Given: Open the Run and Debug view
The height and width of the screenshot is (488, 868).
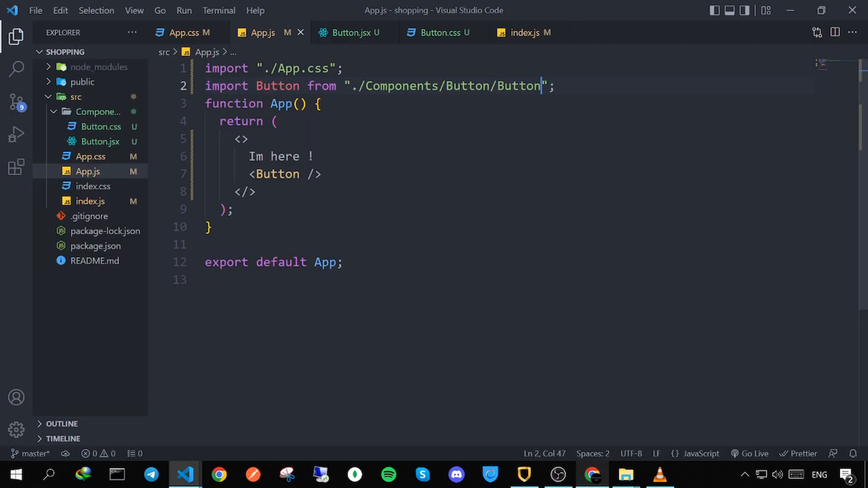Looking at the screenshot, I should (x=16, y=134).
